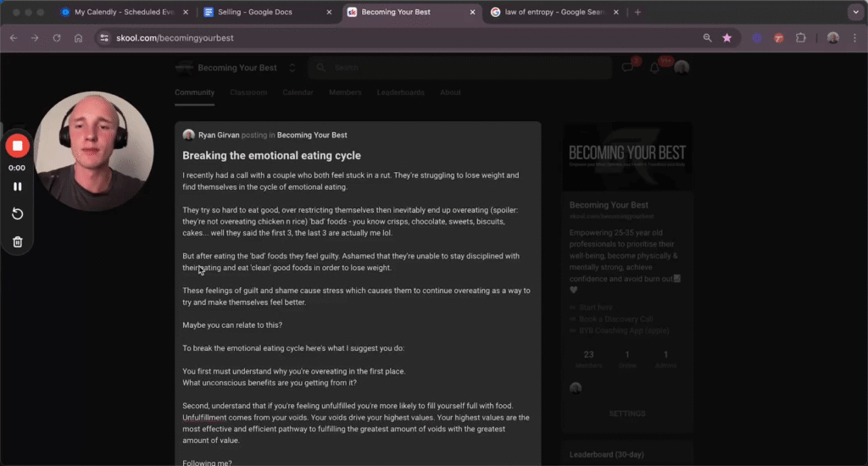Click the webcam bubble preview
This screenshot has height=466, width=868.
93,151
